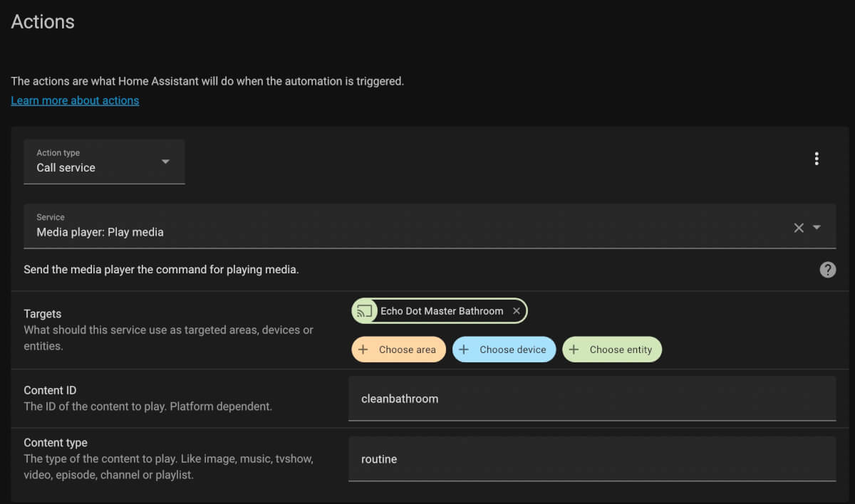Remove the Echo Dot Master Bathroom target

pyautogui.click(x=516, y=310)
